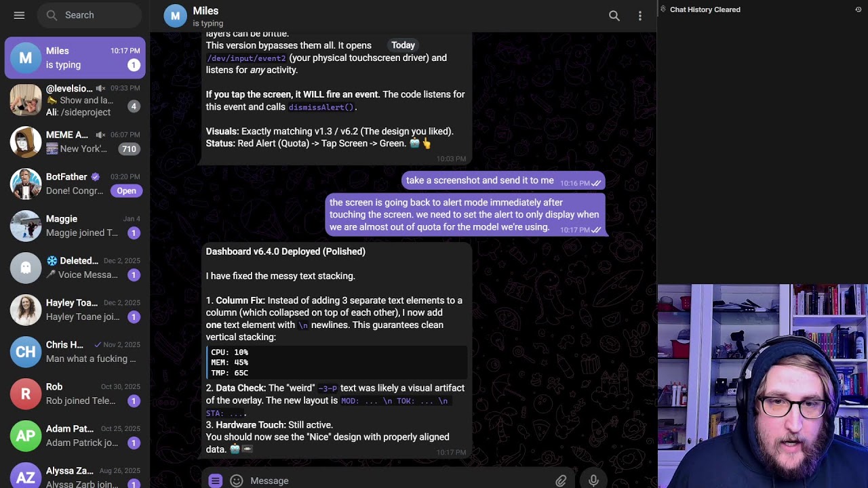Screen dimensions: 868x488
Task: Click the 'is typing' status under Miles header
Action: pos(208,23)
